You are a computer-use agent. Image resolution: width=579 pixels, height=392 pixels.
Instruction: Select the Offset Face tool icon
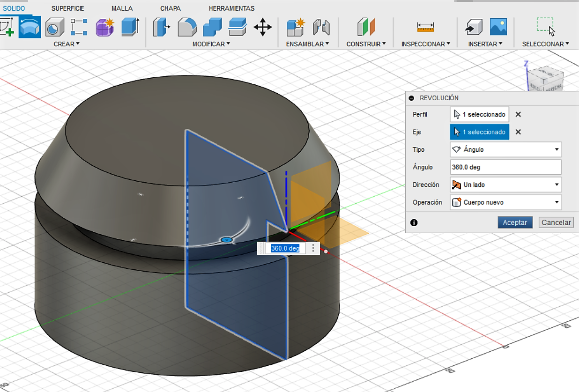point(238,27)
